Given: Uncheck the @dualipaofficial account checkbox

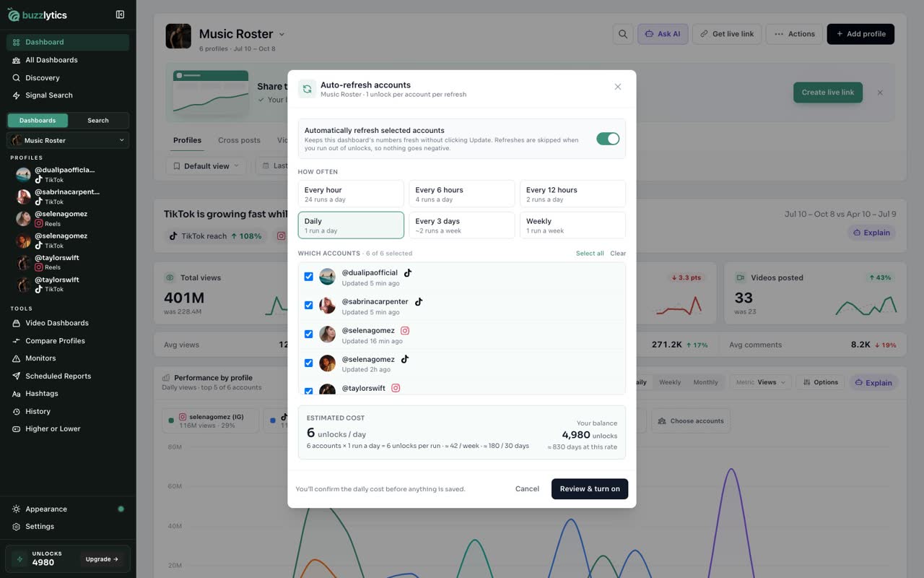Looking at the screenshot, I should [308, 277].
